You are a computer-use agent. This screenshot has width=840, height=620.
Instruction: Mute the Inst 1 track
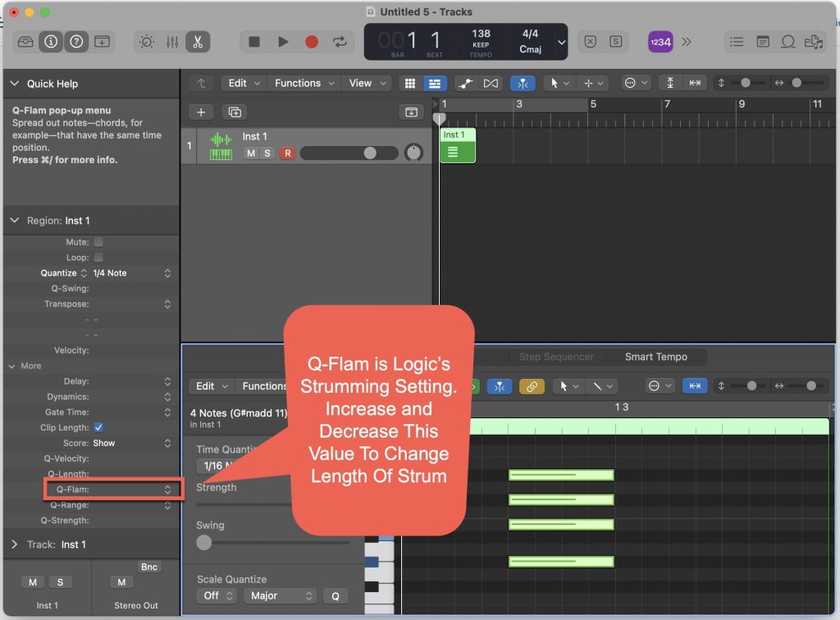[251, 153]
